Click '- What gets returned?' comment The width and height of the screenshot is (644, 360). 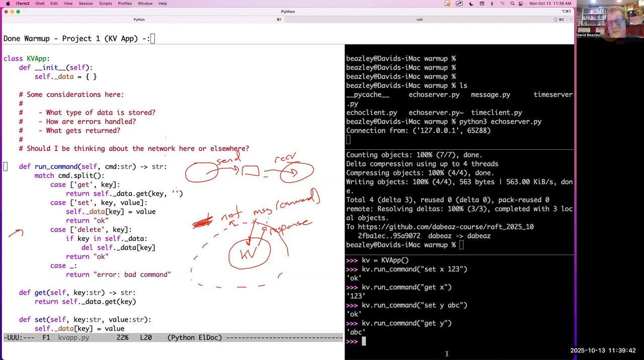[x=79, y=131]
